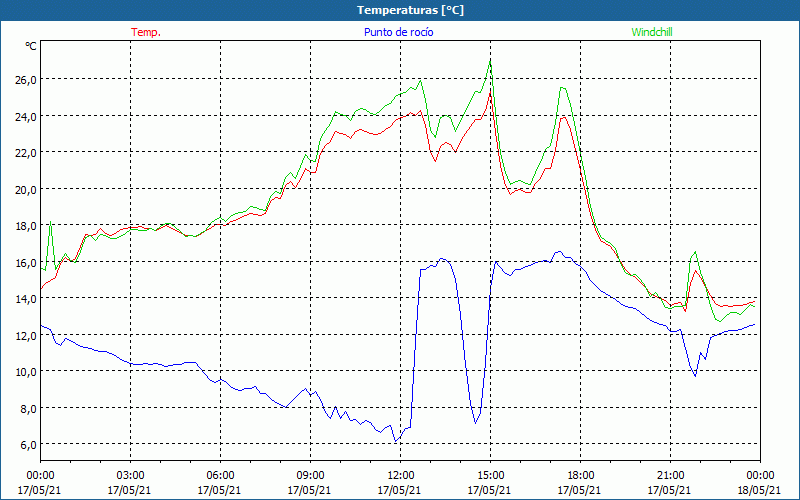Select the red 'Temp.' legend label
Viewport: 800px width, 500px height.
click(146, 32)
